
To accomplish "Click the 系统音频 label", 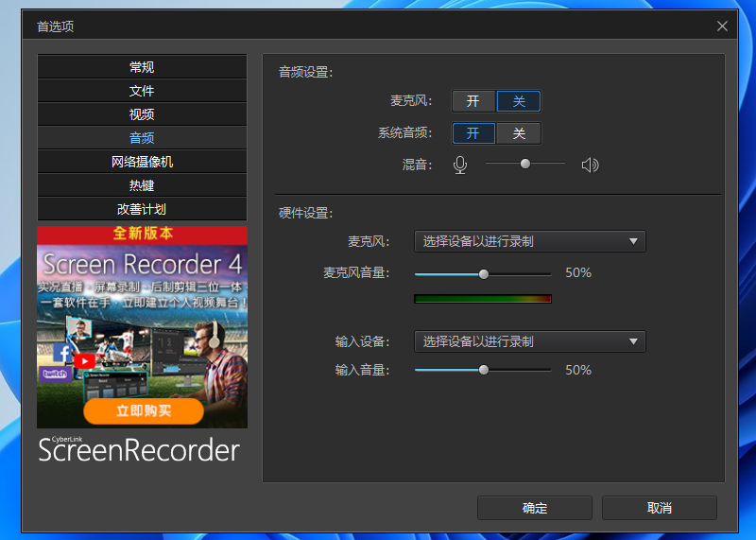I will (405, 132).
